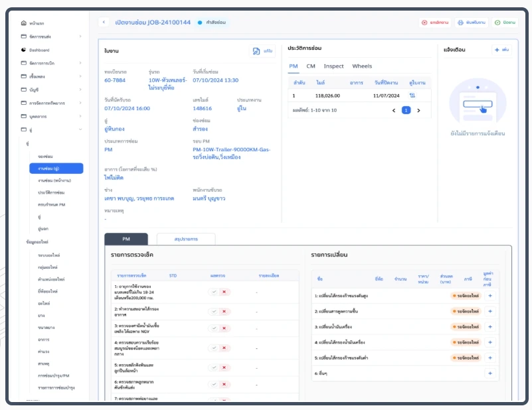Mark checklist item 4 as failed
Viewport: 532px width, 410px height.
(224, 348)
